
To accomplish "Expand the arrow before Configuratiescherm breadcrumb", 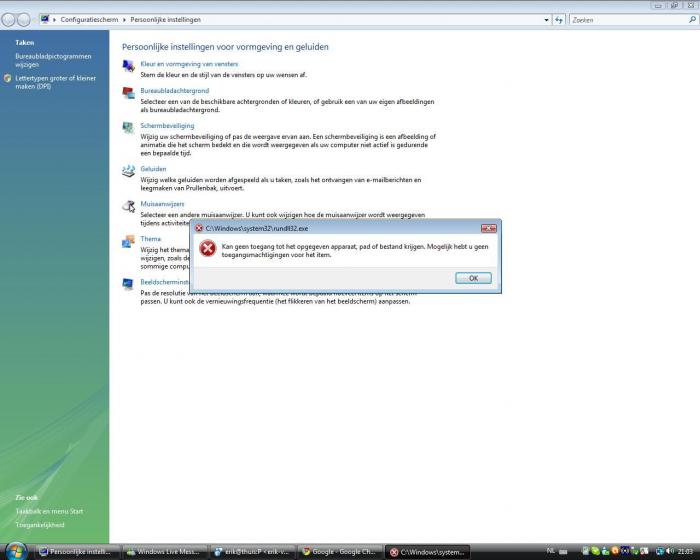I will [54, 20].
